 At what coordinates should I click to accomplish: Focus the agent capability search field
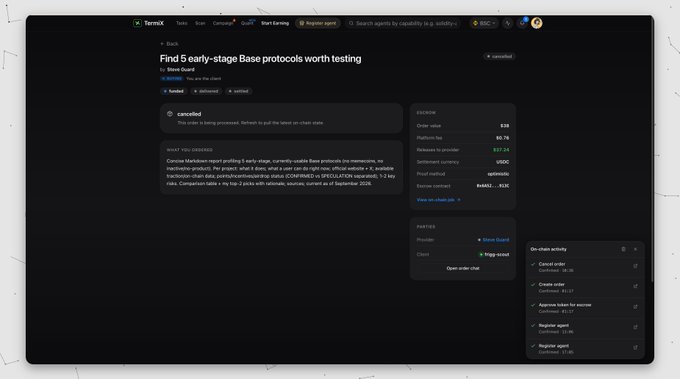click(403, 23)
